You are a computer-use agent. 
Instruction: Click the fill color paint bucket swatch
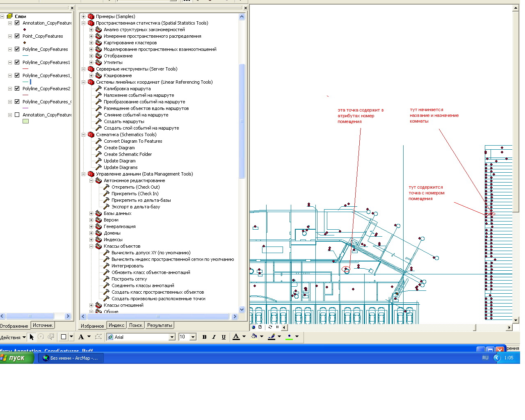(254, 337)
